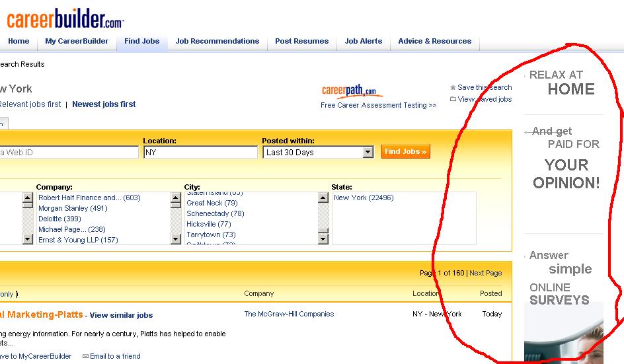This screenshot has height=364, width=624.
Task: Select Deloitte (399) company filter
Action: pyautogui.click(x=59, y=219)
